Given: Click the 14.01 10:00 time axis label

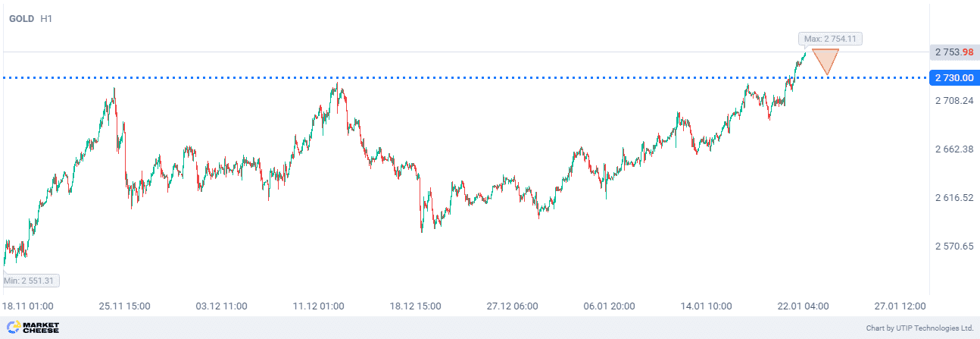Looking at the screenshot, I should (707, 306).
